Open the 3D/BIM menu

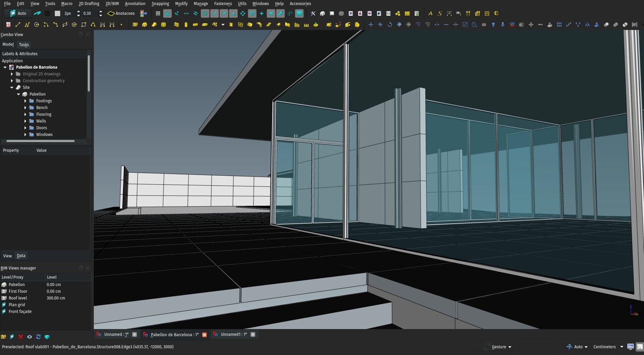click(x=112, y=3)
